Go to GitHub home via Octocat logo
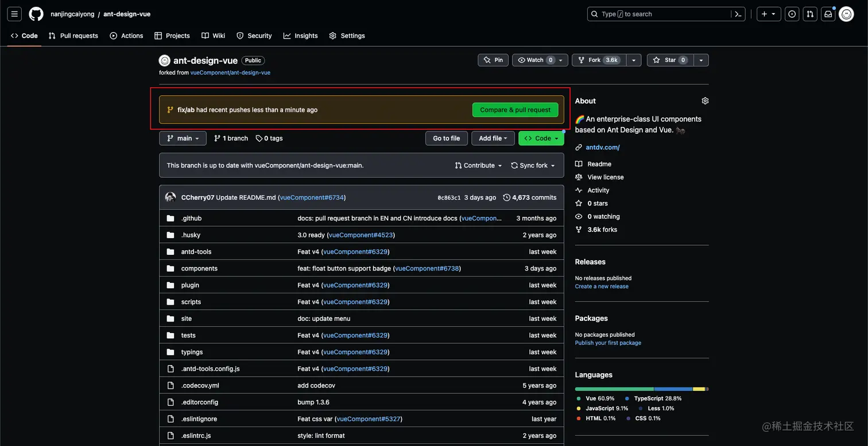 click(36, 14)
